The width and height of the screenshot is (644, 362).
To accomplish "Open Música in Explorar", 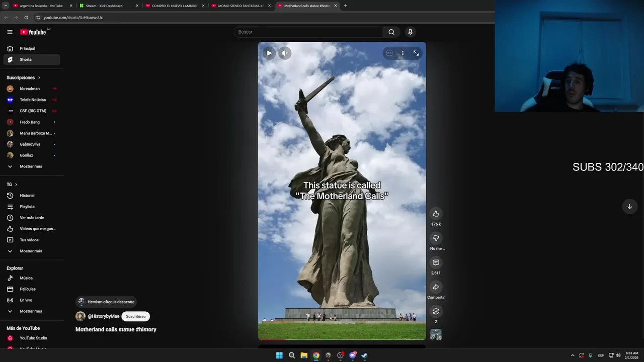I will click(x=32, y=278).
